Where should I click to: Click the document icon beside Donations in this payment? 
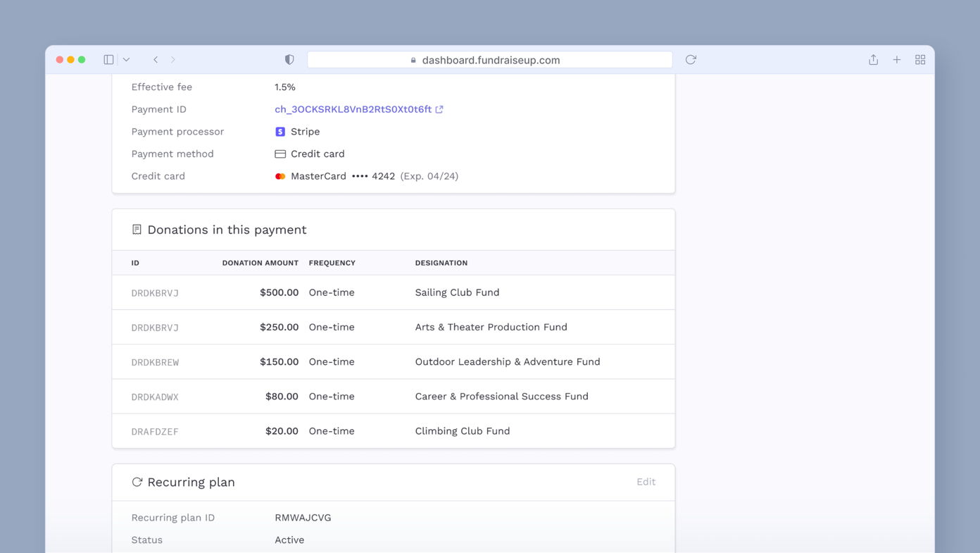[x=135, y=229]
